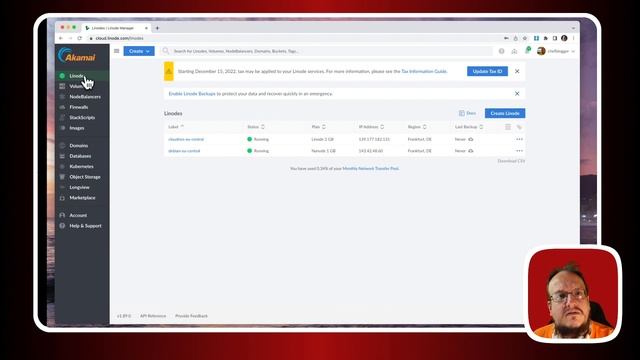Go to NodeBalancers in the sidebar
This screenshot has width=640, height=360.
[82, 97]
